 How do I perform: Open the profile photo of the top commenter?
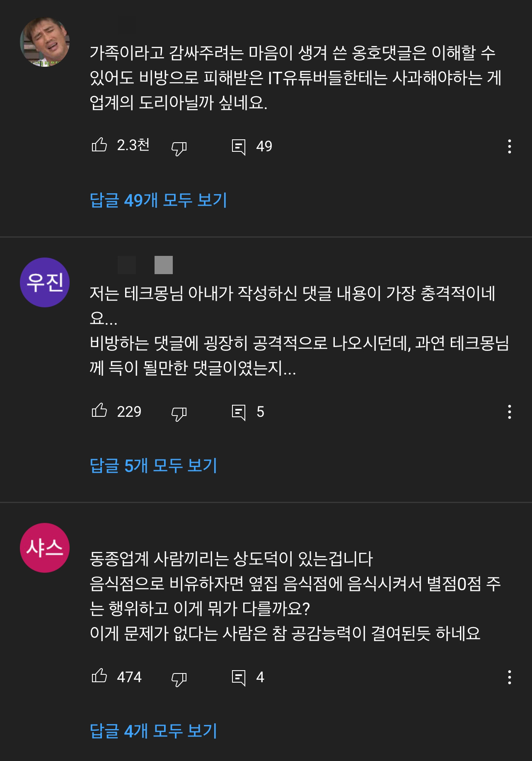[x=45, y=42]
